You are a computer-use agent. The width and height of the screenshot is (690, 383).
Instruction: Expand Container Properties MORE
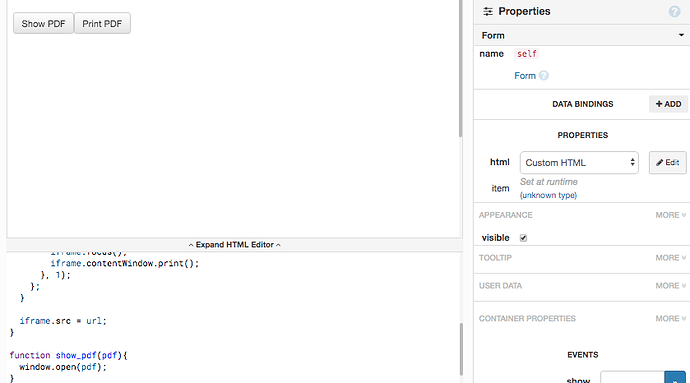(x=670, y=318)
